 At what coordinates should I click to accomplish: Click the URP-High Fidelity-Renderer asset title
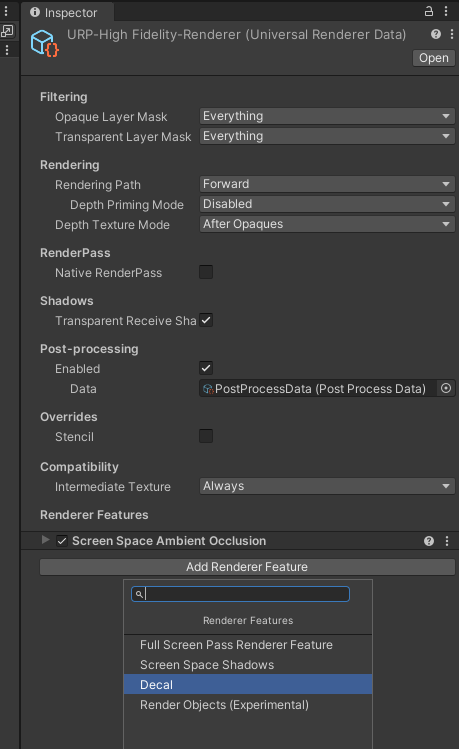236,34
